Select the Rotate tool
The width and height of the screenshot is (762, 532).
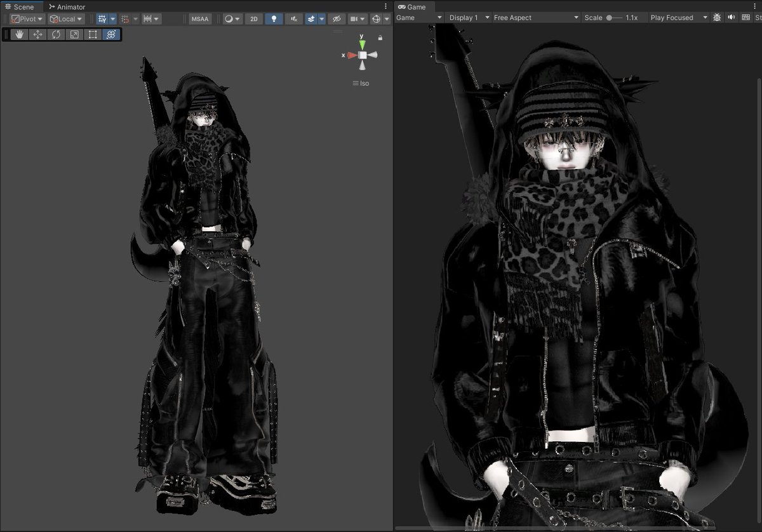[x=57, y=34]
